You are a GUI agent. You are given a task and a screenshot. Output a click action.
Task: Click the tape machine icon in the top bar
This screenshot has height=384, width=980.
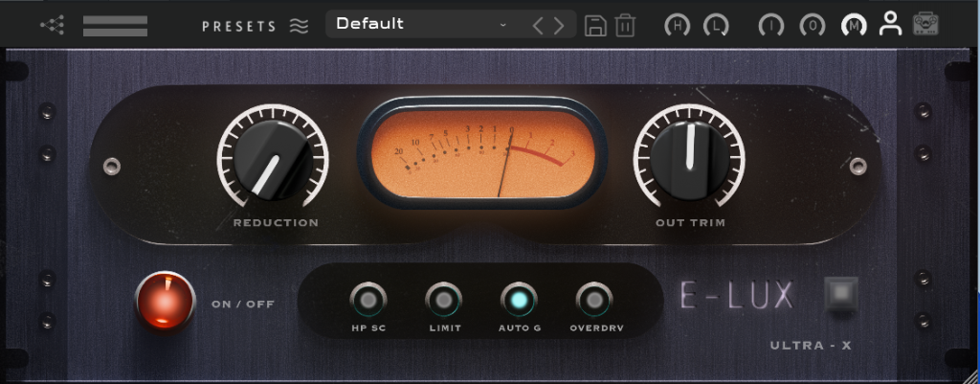coord(925,24)
